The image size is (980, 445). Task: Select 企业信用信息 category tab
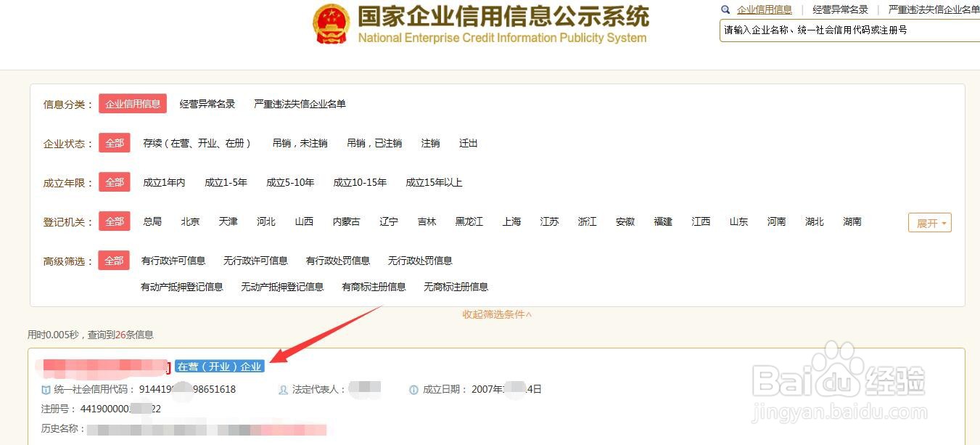click(133, 104)
